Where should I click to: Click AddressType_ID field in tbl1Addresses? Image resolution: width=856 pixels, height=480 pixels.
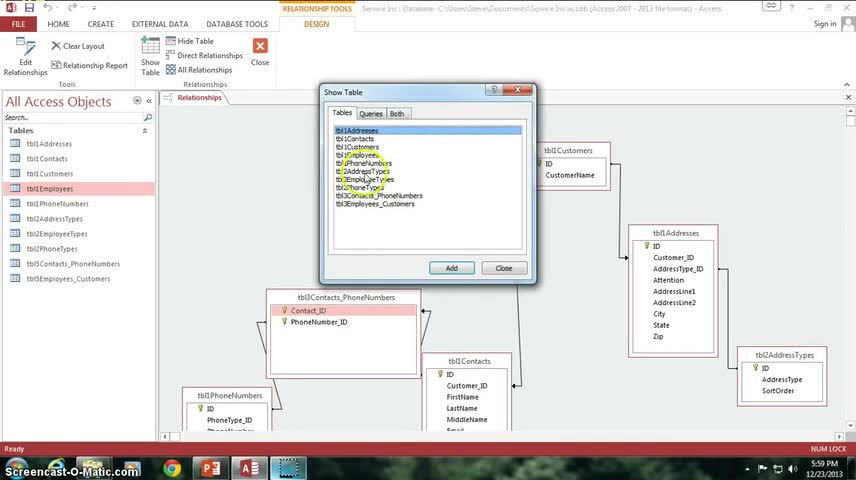[x=678, y=269]
